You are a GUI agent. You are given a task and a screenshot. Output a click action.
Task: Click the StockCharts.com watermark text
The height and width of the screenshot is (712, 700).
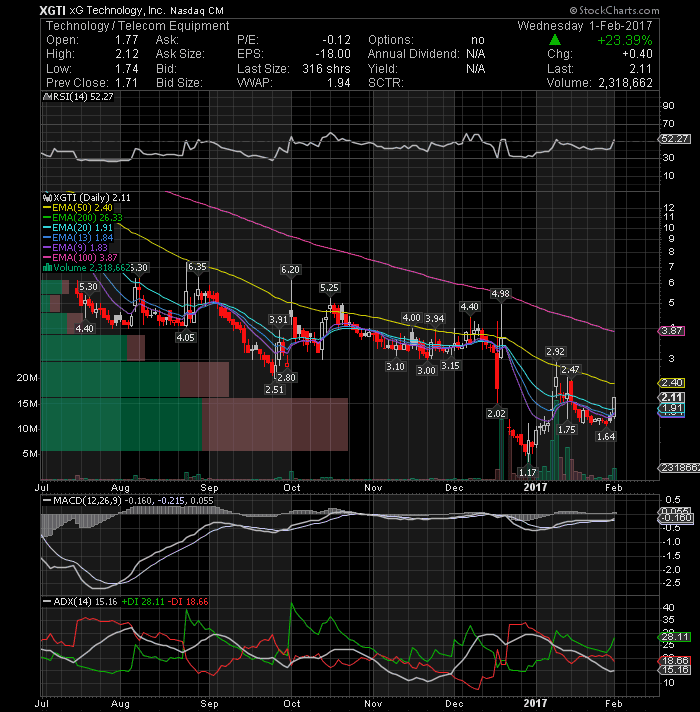click(615, 10)
